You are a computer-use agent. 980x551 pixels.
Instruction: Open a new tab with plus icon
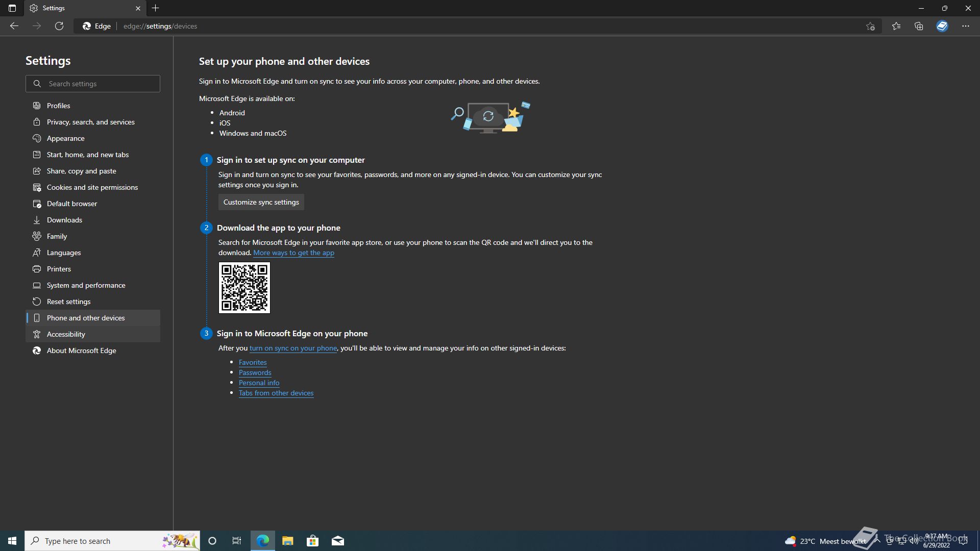pyautogui.click(x=156, y=8)
